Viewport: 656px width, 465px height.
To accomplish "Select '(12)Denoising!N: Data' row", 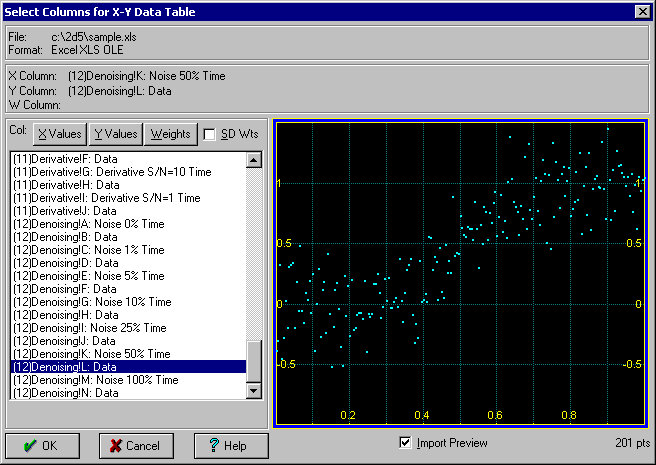I will (128, 393).
